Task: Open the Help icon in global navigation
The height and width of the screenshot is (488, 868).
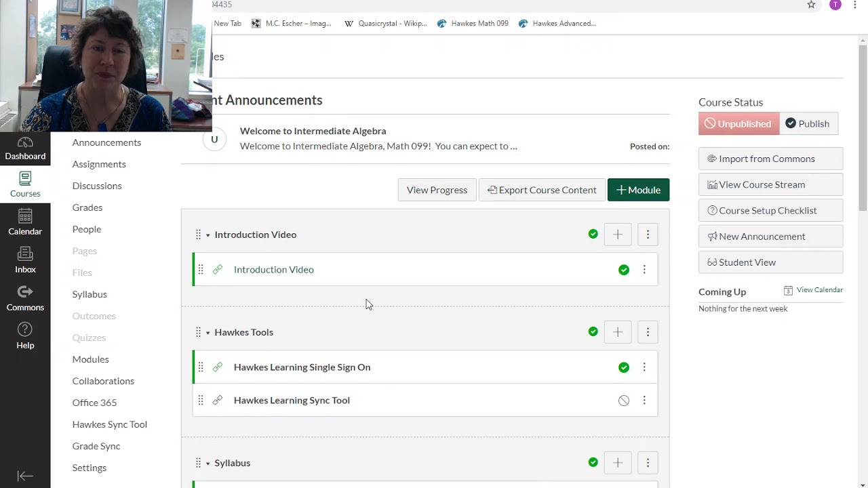Action: 25,336
